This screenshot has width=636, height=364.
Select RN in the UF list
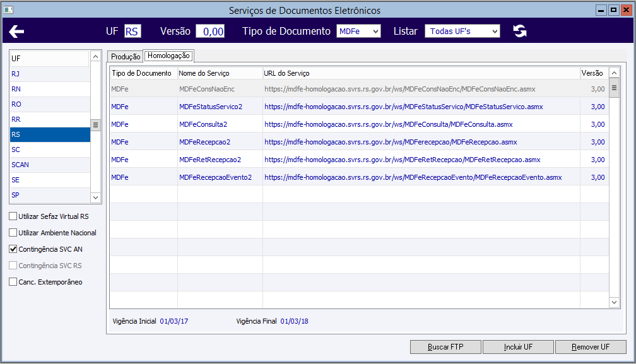pyautogui.click(x=49, y=89)
